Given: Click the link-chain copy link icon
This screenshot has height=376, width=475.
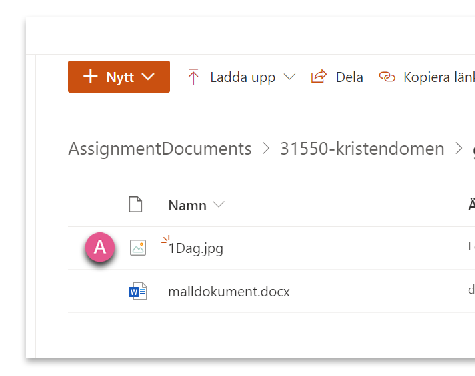Looking at the screenshot, I should [387, 77].
